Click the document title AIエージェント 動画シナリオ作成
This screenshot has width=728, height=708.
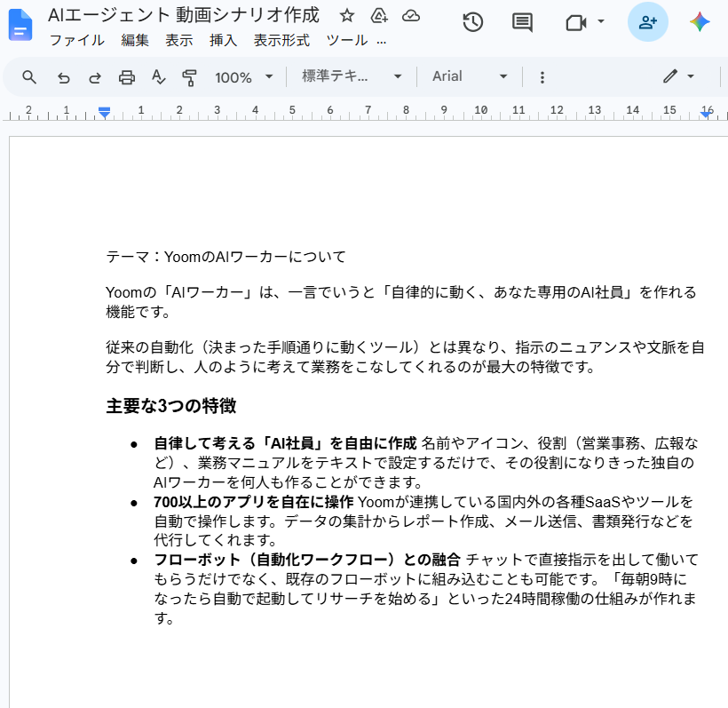coord(184,15)
